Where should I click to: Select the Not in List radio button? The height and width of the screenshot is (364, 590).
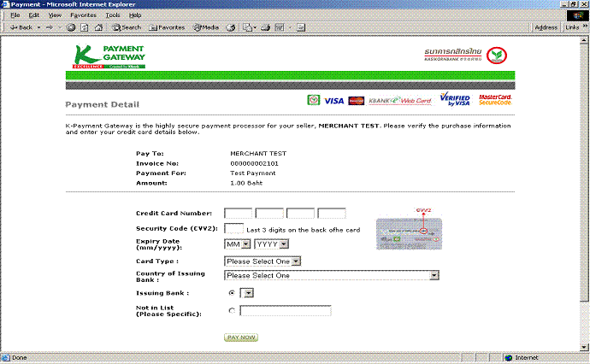(x=232, y=311)
